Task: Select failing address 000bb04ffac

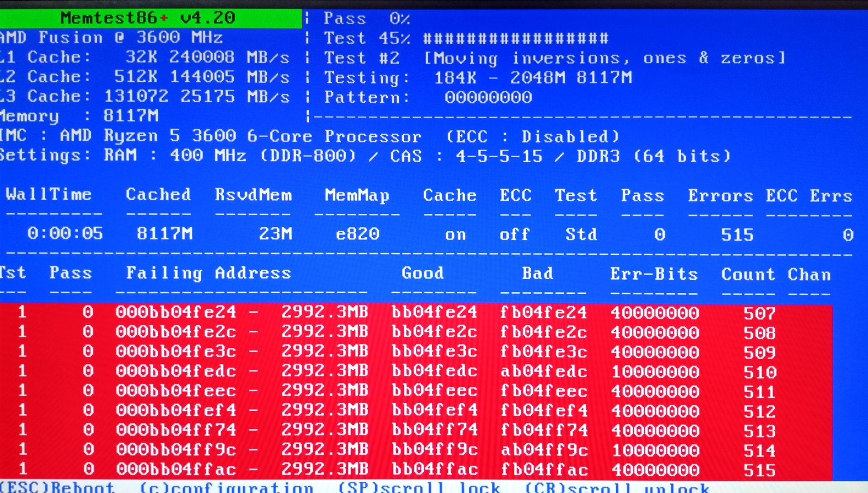Action: click(175, 469)
